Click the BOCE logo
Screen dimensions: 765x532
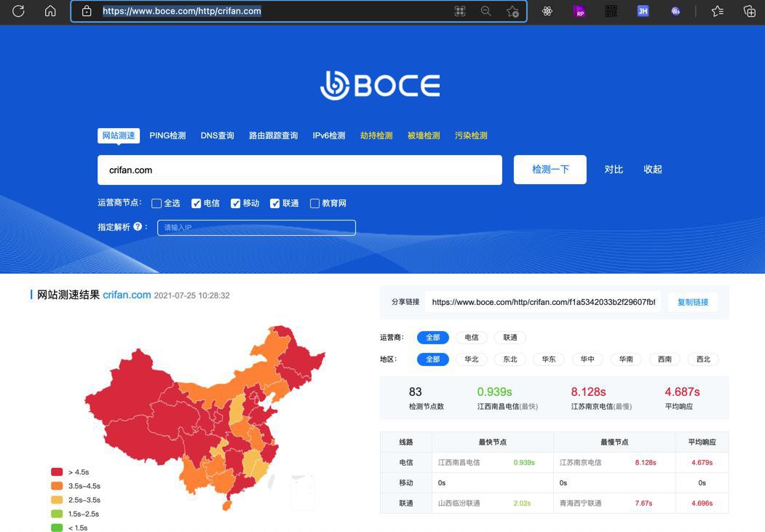pos(380,85)
